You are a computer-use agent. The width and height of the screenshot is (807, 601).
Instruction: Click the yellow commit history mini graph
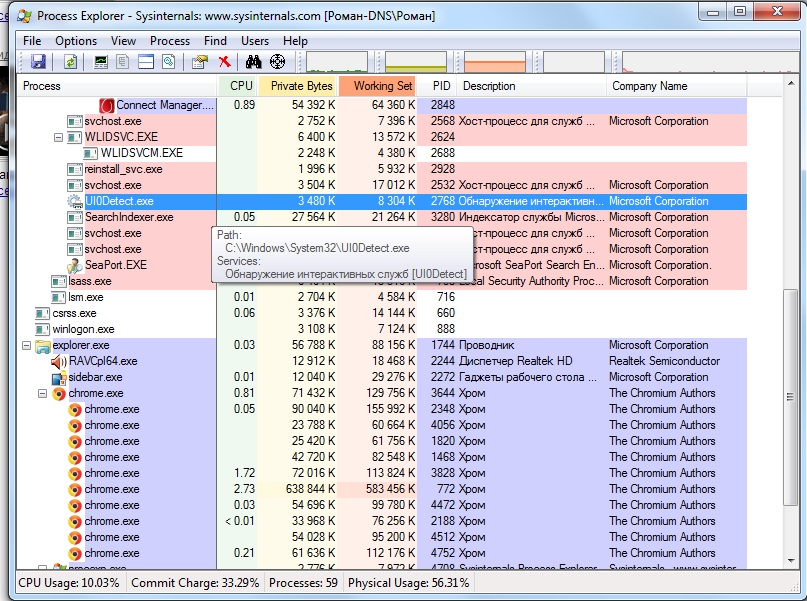point(416,62)
